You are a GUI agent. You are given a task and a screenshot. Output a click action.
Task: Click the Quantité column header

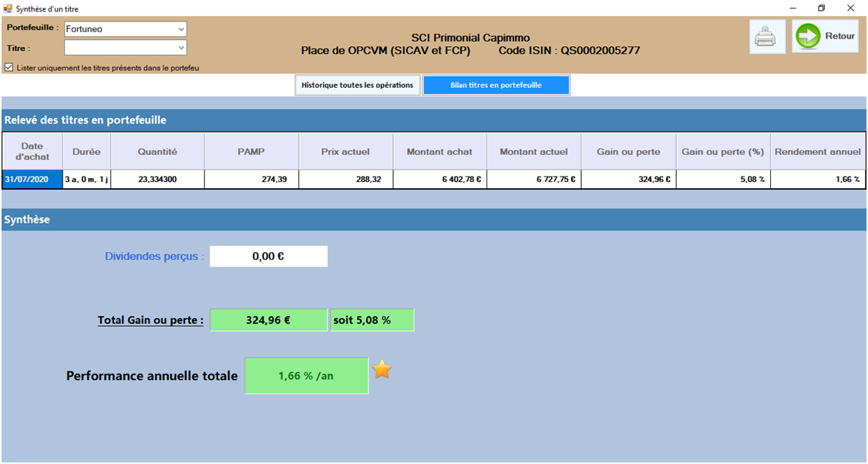coord(158,151)
